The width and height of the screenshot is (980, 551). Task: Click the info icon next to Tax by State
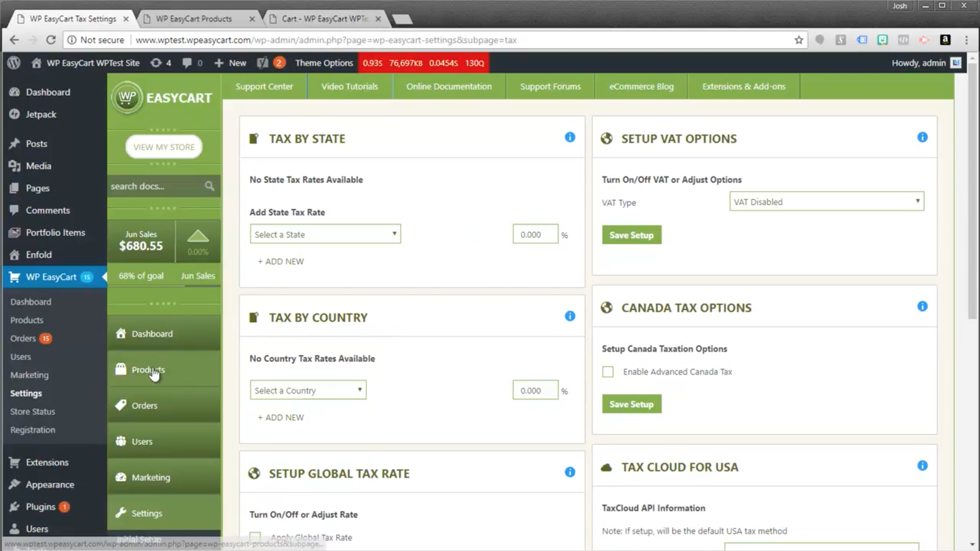570,137
